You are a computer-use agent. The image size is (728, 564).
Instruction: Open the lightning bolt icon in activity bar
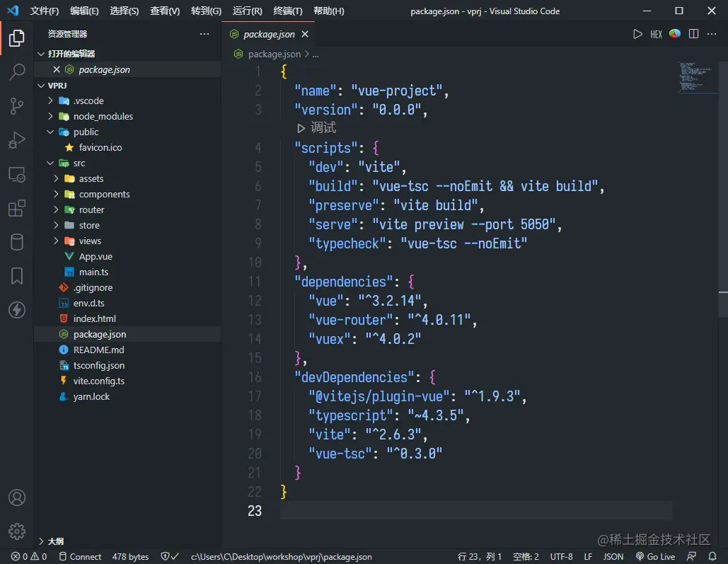point(17,310)
